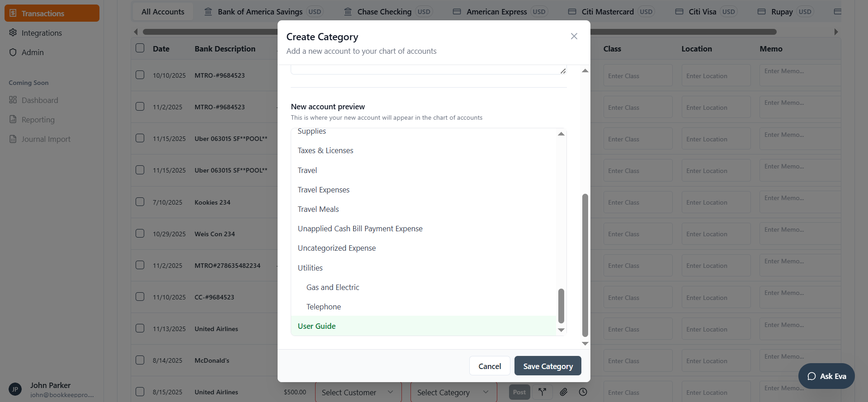Tick the checkbox for 10/10/2025 MTRO row

[x=140, y=75]
